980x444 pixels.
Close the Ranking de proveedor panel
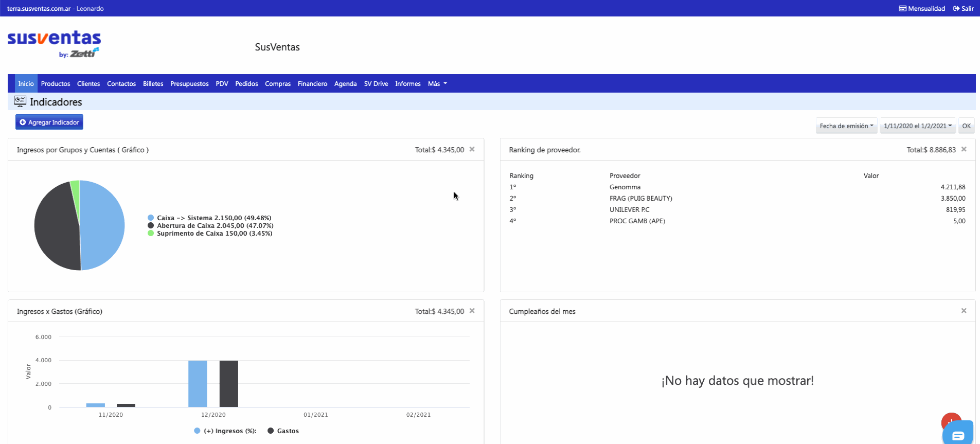[x=964, y=149]
